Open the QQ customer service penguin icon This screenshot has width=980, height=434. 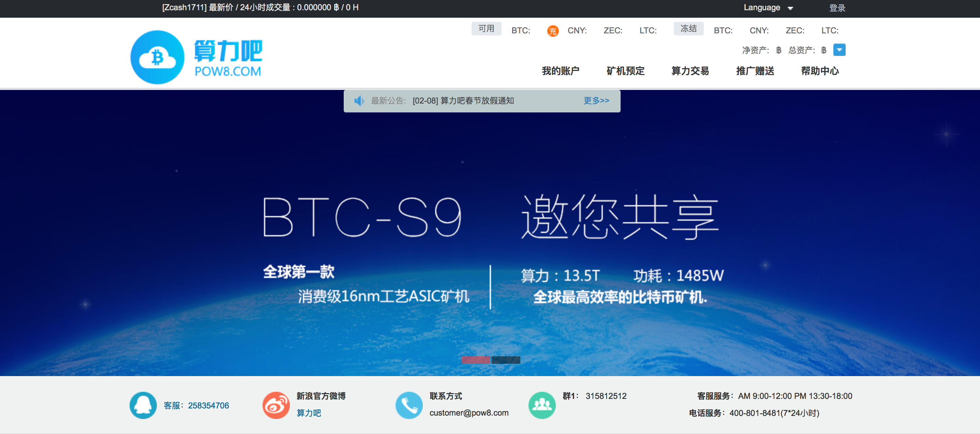click(143, 405)
